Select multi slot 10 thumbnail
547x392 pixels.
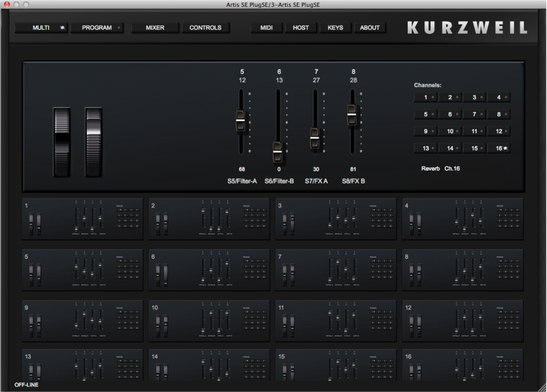point(209,321)
